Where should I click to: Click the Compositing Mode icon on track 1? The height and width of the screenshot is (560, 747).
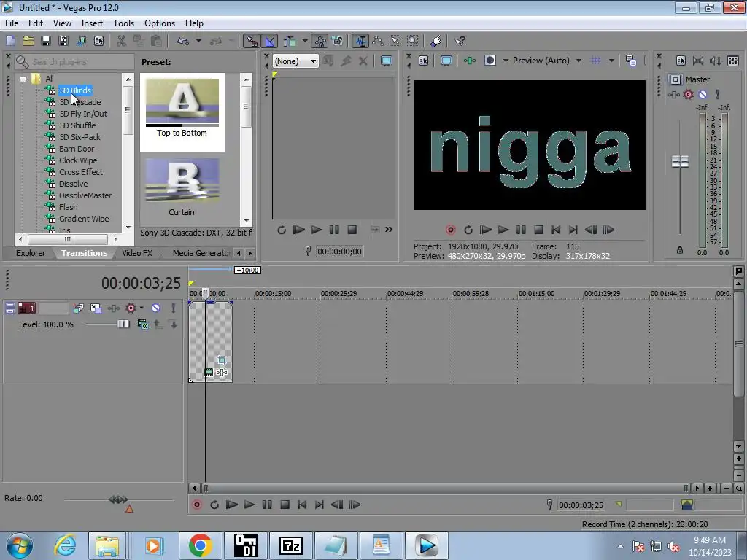(x=142, y=324)
